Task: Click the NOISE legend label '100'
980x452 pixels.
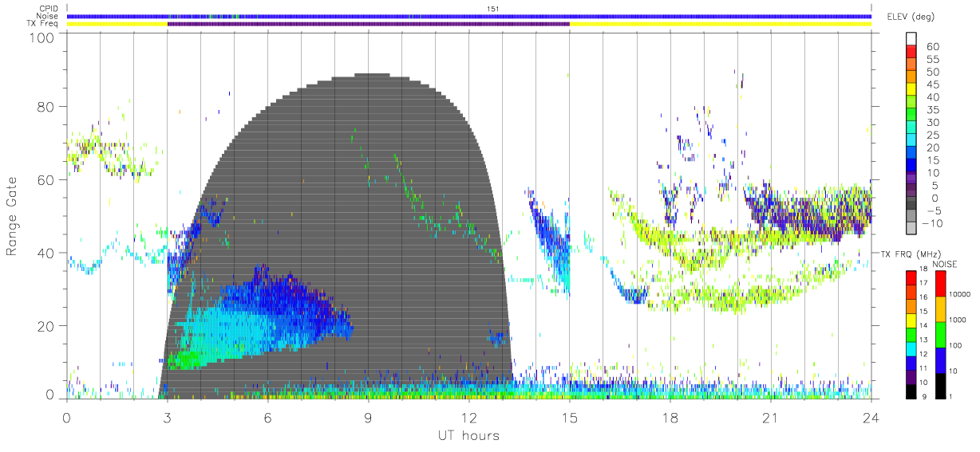Action: click(955, 345)
